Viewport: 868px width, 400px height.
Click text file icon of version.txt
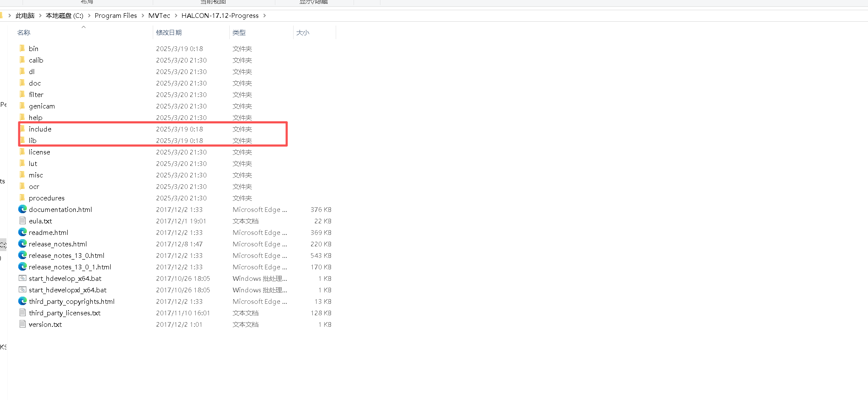[x=23, y=324]
